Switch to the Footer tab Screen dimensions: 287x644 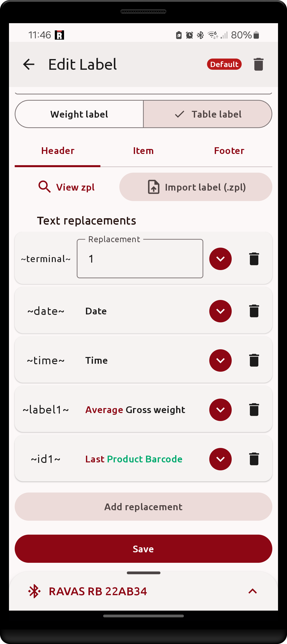tap(229, 151)
